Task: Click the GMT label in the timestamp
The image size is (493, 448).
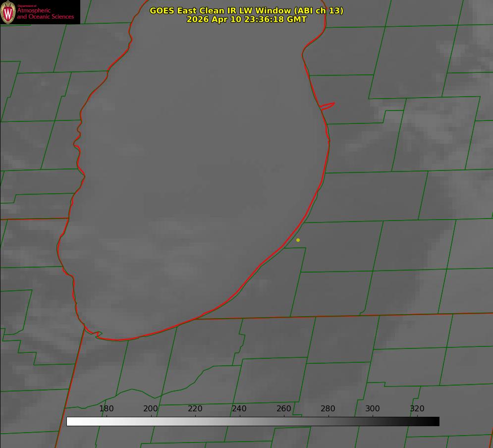Action: pos(296,19)
